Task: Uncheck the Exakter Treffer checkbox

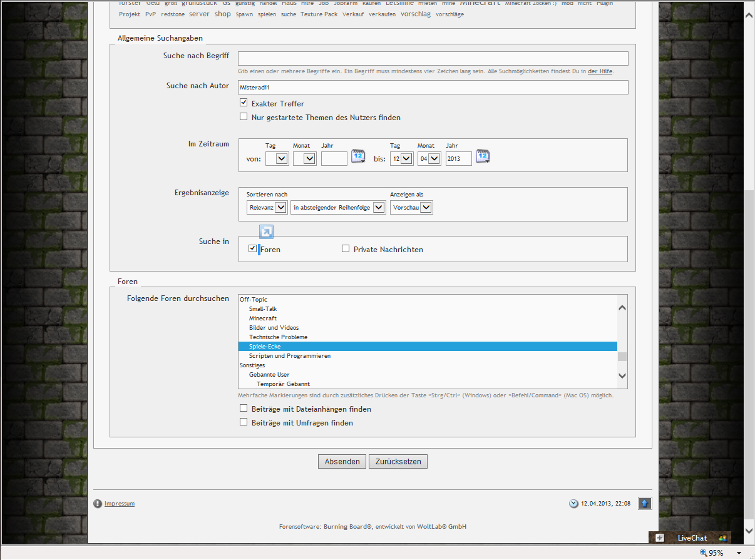Action: coord(244,103)
